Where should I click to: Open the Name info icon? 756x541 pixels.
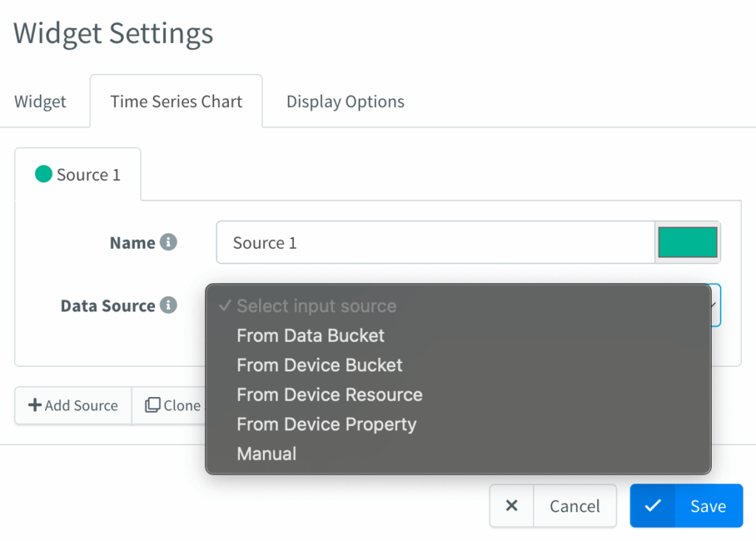click(168, 242)
